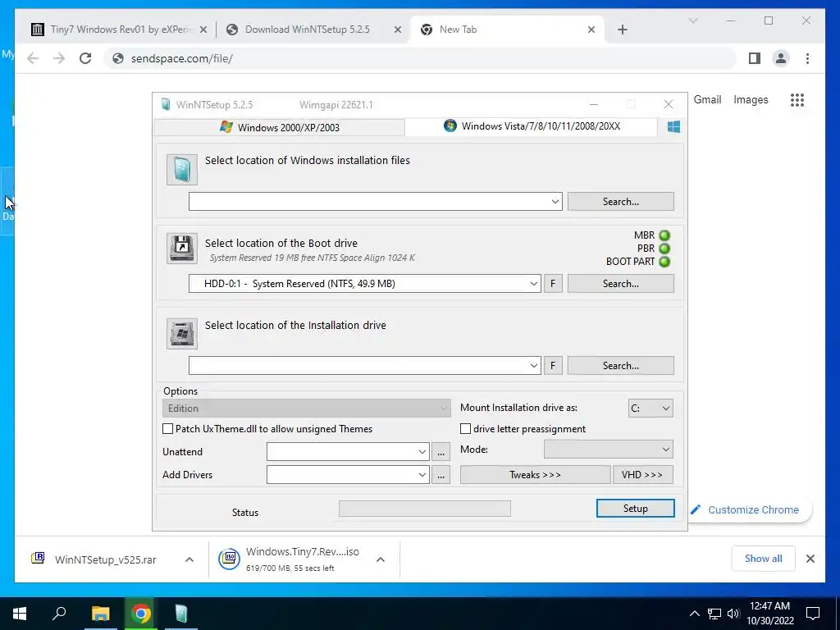Open Tweaks >>> options
This screenshot has width=840, height=630.
pyautogui.click(x=535, y=475)
